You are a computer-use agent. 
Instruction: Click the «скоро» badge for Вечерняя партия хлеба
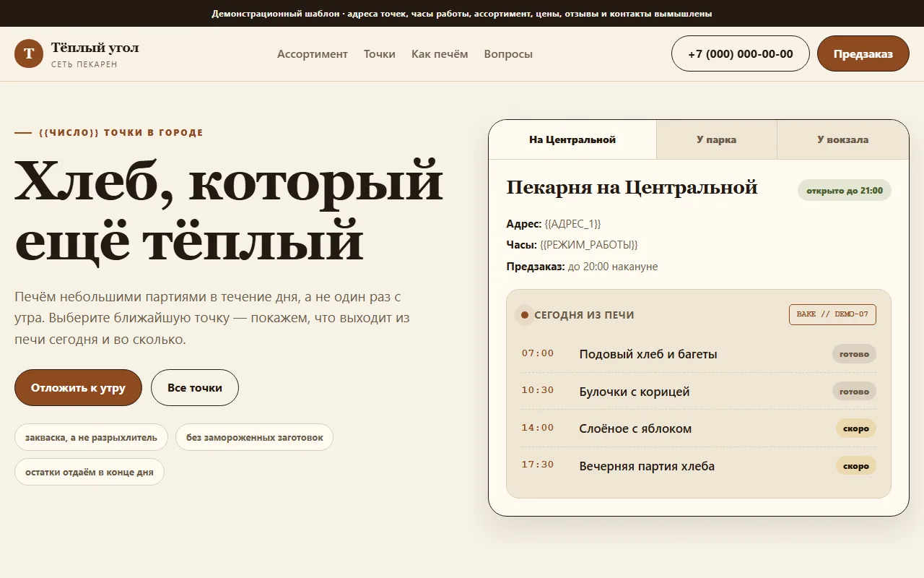856,466
